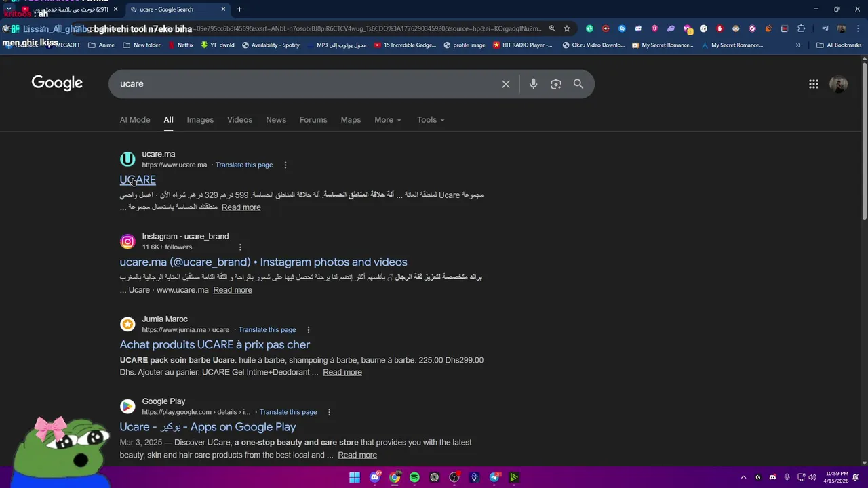Open new tab with plus button
The height and width of the screenshot is (488, 868).
[x=239, y=9]
